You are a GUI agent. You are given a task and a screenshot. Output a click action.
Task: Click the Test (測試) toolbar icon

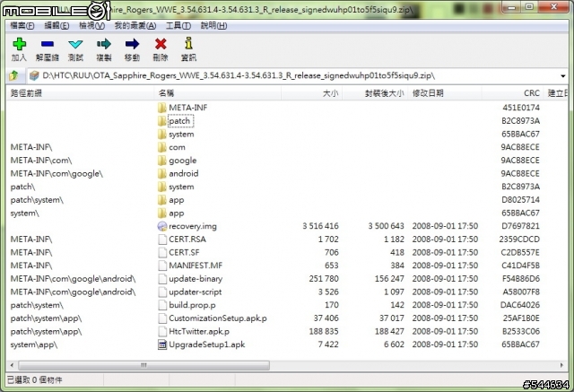click(75, 44)
